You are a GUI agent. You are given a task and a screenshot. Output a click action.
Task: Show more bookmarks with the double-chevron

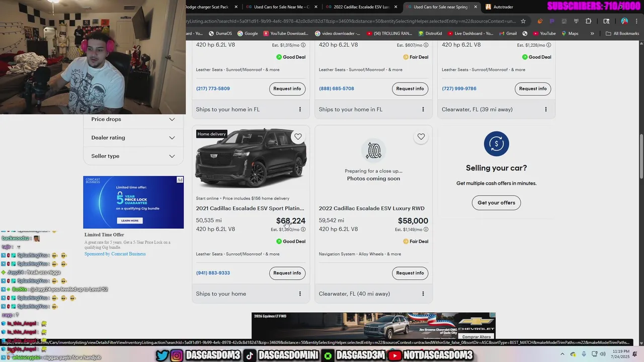click(592, 34)
